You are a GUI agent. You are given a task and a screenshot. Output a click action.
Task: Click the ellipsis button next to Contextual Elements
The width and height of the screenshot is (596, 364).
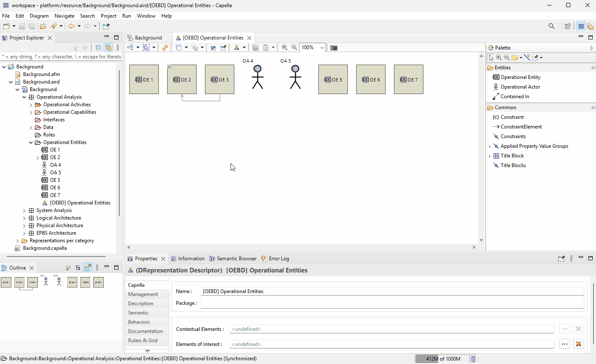564,329
